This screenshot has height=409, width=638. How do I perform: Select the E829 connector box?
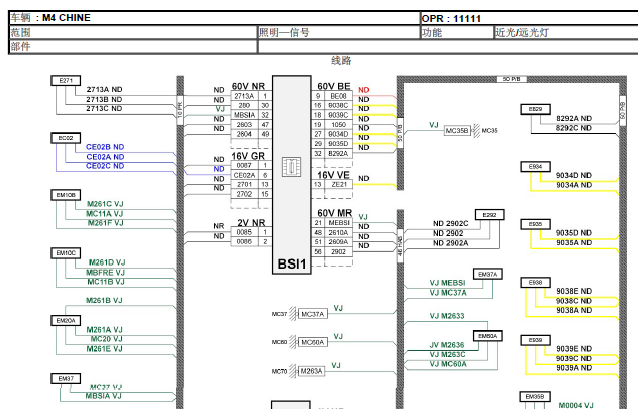coord(535,109)
